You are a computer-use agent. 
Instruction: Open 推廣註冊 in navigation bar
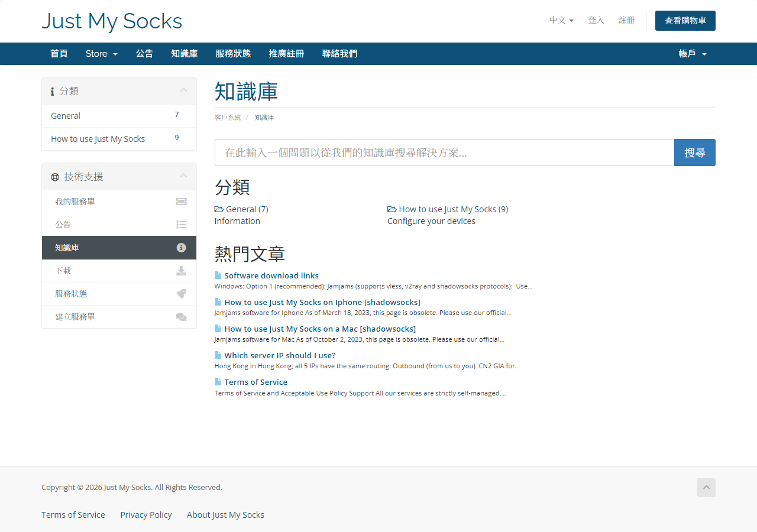(286, 54)
